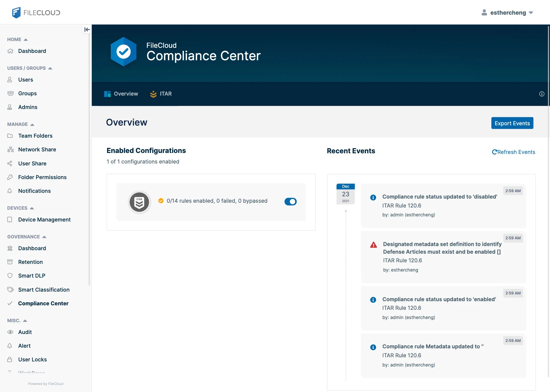
Task: Open Folder Permissions page
Action: [42, 177]
